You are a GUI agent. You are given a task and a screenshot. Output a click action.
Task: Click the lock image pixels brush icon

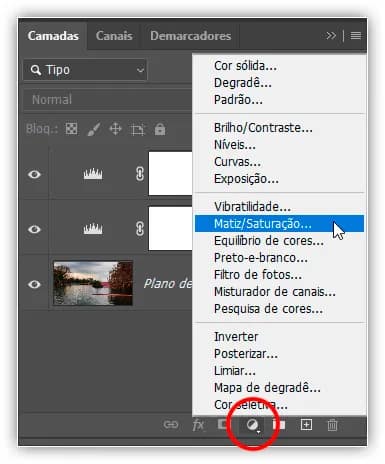94,129
